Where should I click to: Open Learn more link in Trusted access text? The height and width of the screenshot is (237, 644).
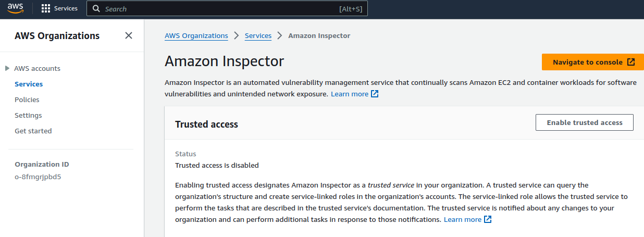click(462, 219)
